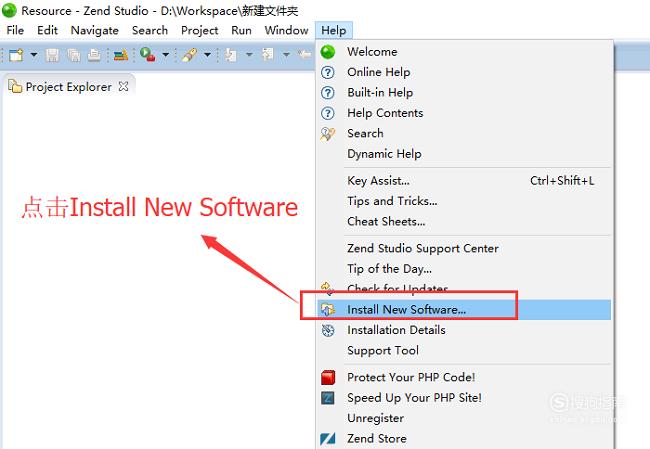Select Online Help menu entry
The width and height of the screenshot is (650, 449).
[463, 72]
